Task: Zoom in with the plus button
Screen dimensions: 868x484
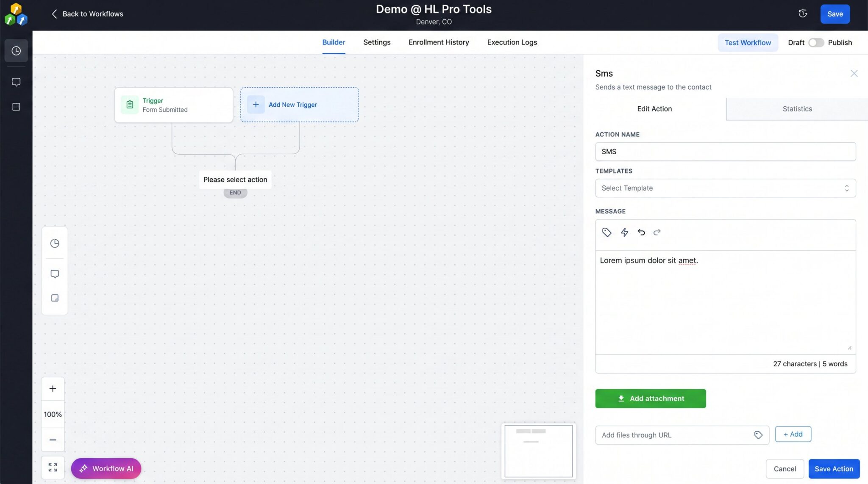Action: pos(53,388)
